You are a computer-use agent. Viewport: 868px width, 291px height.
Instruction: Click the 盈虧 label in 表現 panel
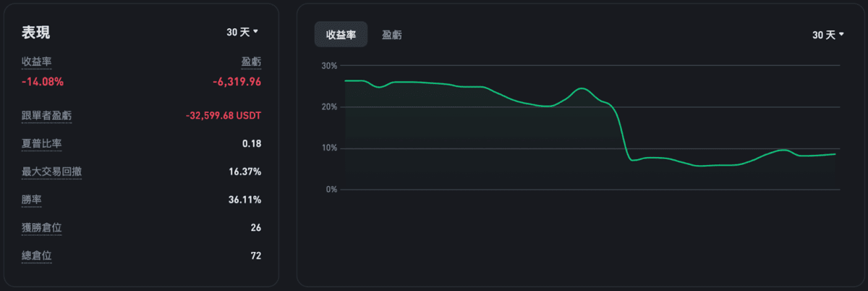coord(250,62)
